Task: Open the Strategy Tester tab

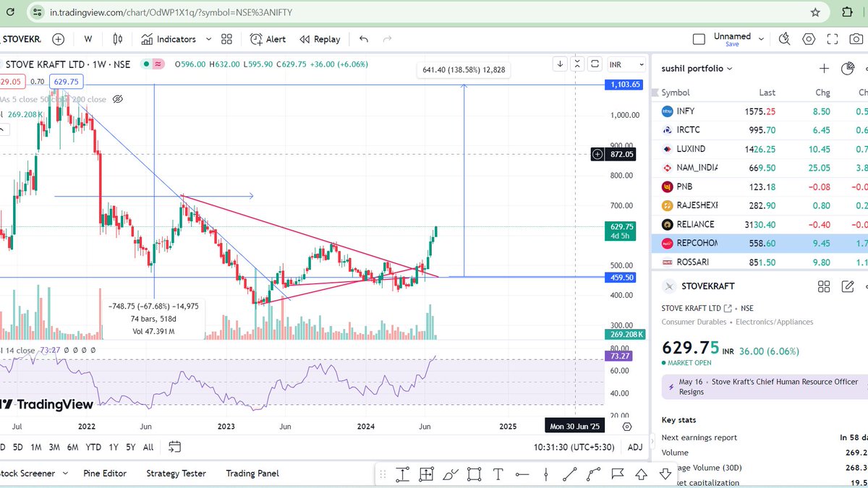Action: coord(176,474)
